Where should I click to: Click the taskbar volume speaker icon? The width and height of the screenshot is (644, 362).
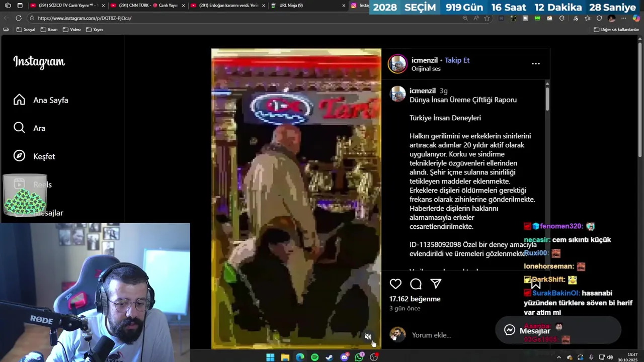(610, 357)
